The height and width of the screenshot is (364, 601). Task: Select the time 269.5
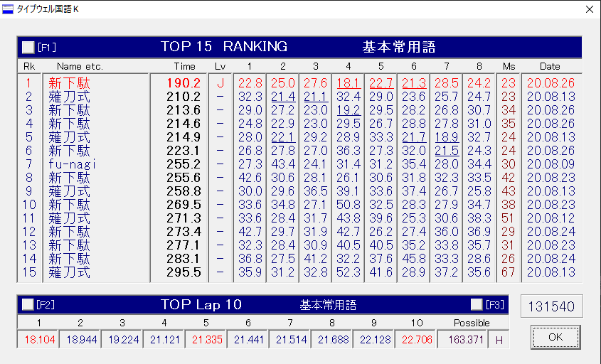[x=184, y=205]
